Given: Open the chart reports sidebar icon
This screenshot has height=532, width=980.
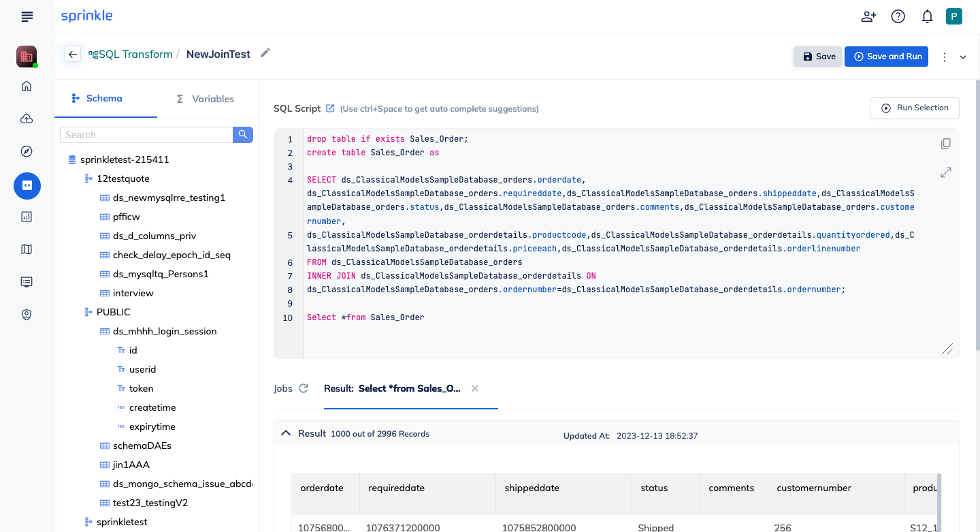Looking at the screenshot, I should pyautogui.click(x=27, y=217).
